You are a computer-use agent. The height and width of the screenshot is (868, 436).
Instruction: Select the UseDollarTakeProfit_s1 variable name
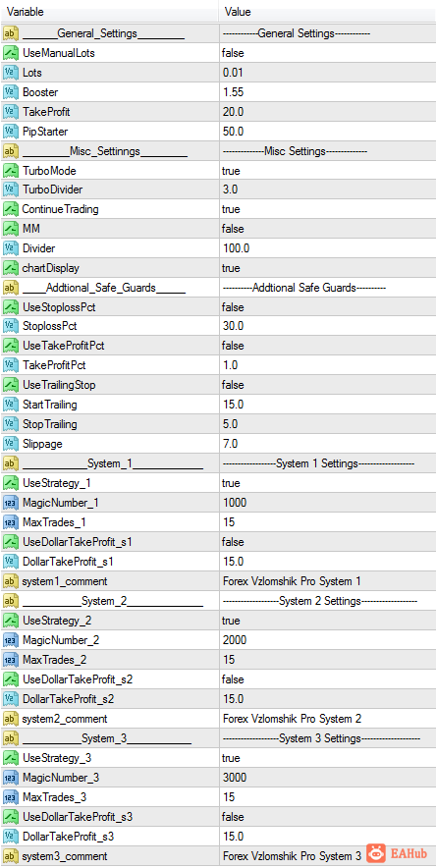tap(77, 542)
